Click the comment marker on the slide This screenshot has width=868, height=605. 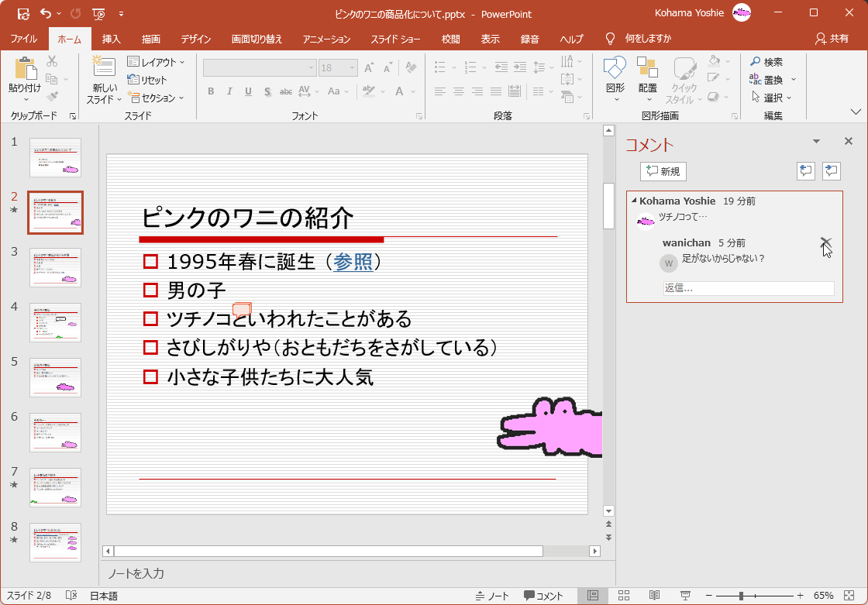pos(242,310)
